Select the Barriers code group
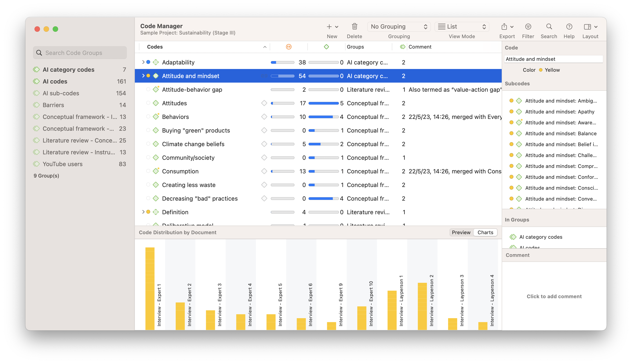The width and height of the screenshot is (632, 364). (53, 105)
